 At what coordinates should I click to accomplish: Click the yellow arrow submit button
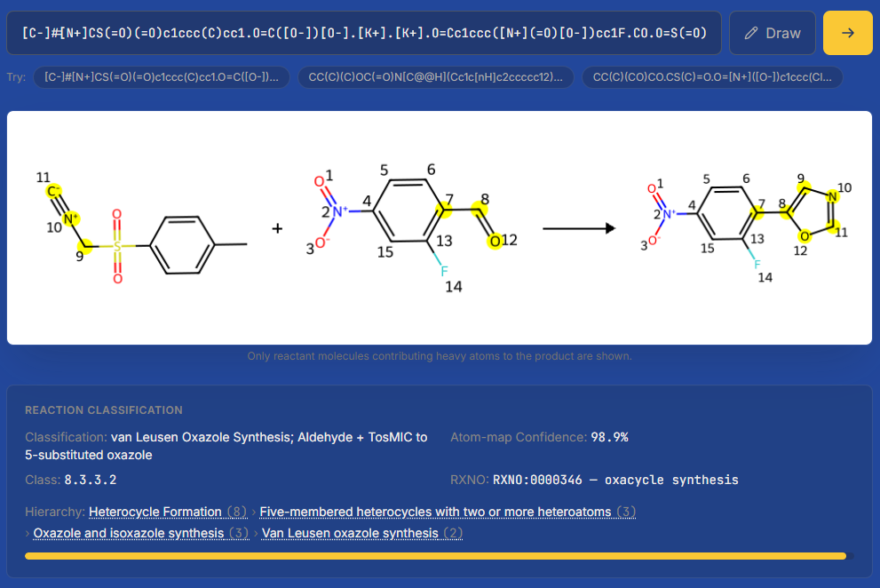coord(847,33)
